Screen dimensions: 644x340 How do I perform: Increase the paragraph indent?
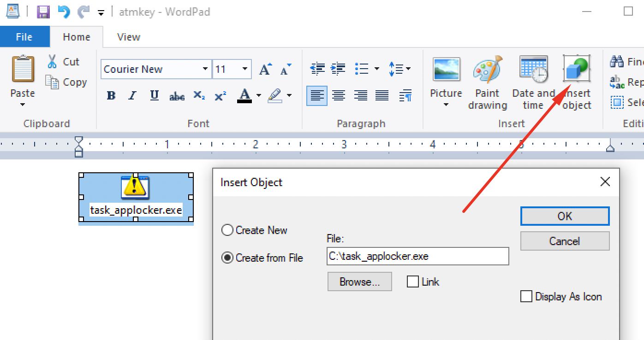click(x=339, y=69)
